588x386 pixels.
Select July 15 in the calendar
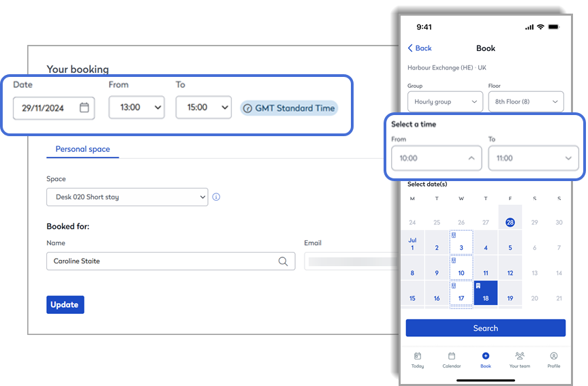pos(412,293)
